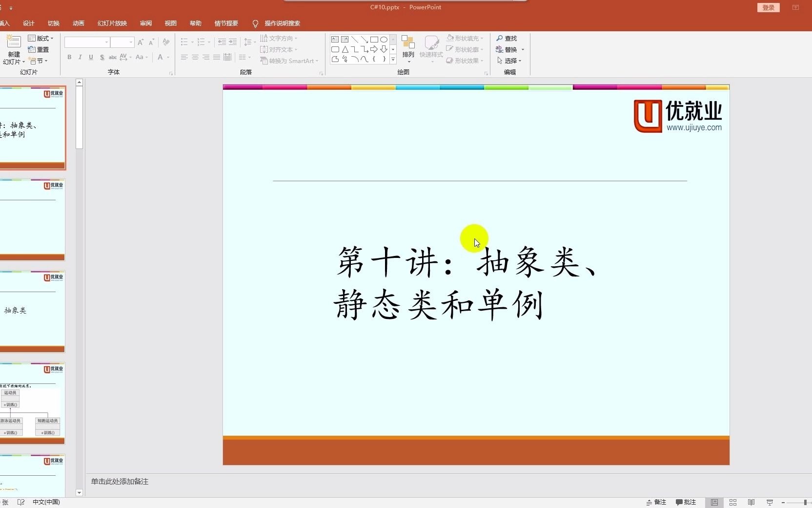Select the 抽象类 slide thumbnail
This screenshot has height=508, width=812.
(x=32, y=312)
